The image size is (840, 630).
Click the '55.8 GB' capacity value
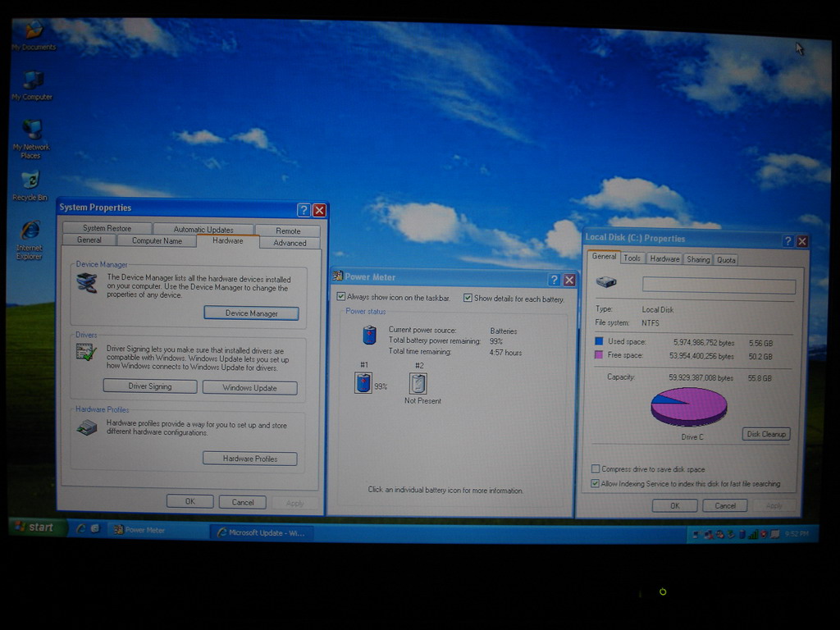[x=760, y=378]
